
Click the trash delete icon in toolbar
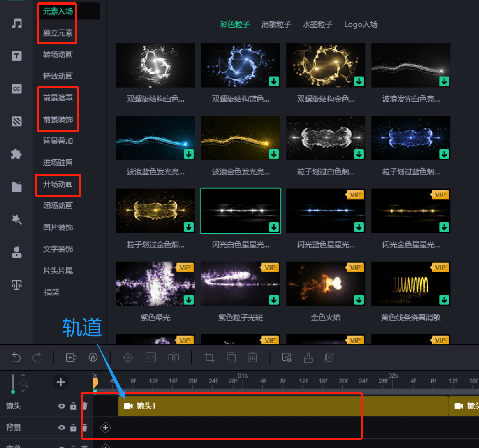(252, 357)
